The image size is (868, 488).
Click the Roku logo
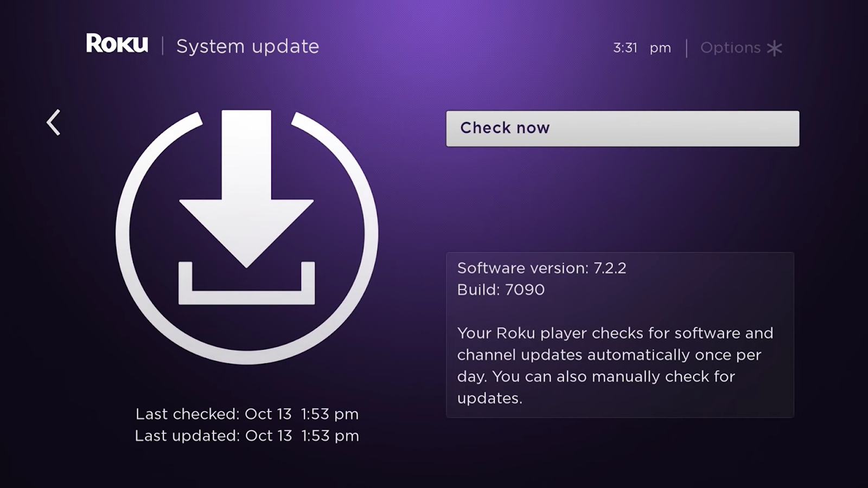point(117,44)
